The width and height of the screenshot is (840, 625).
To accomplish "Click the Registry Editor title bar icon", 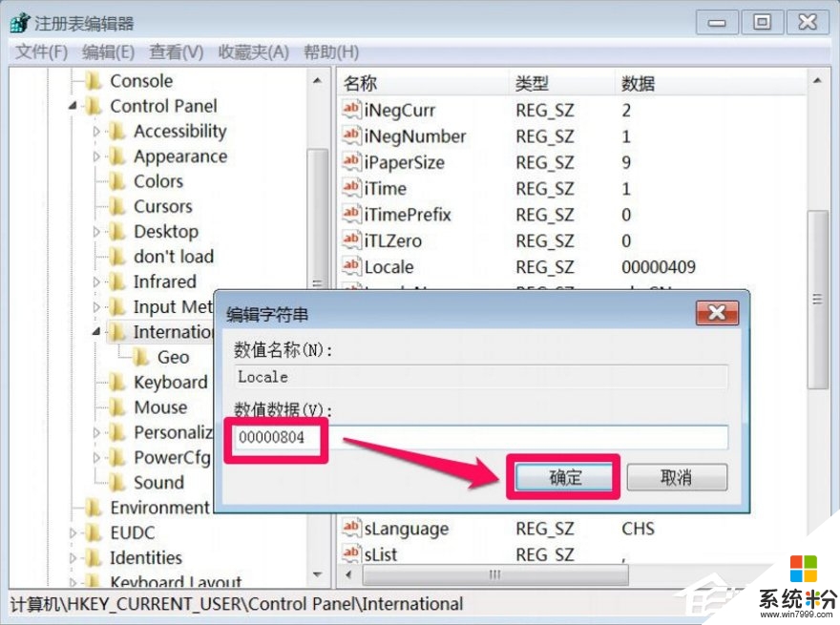I will tap(20, 23).
